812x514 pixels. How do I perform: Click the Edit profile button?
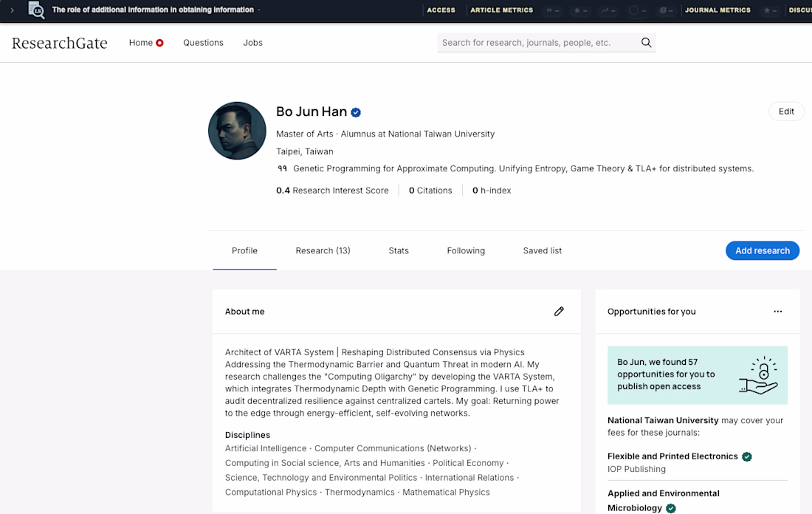[x=786, y=112]
